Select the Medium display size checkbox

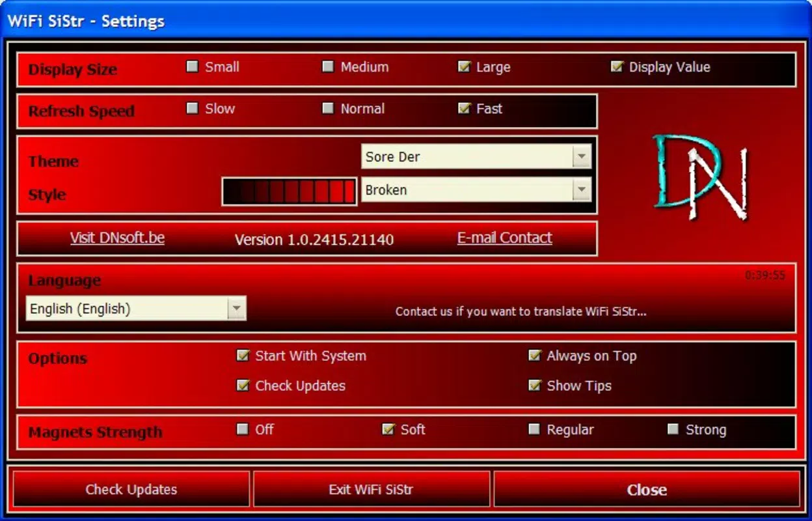click(328, 66)
